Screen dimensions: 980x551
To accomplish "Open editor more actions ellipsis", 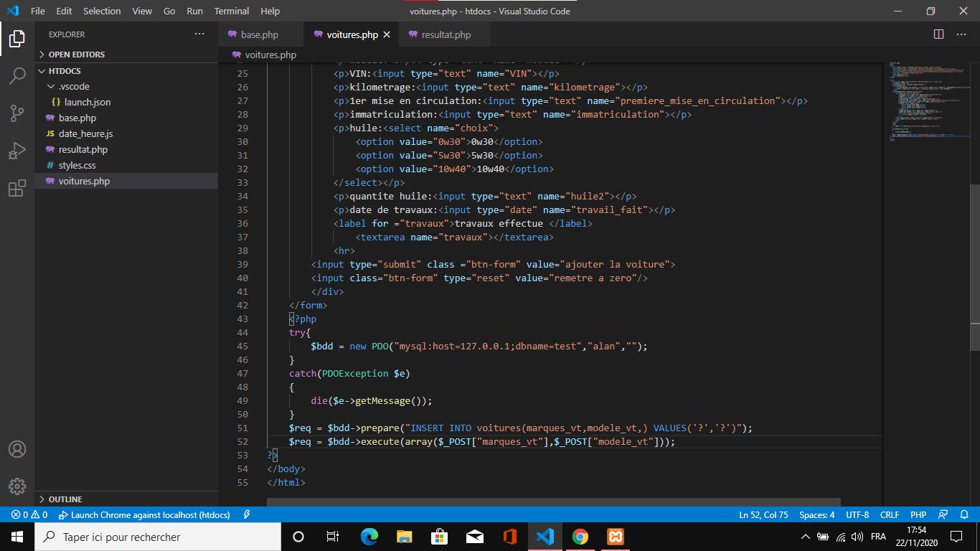I will pyautogui.click(x=963, y=34).
